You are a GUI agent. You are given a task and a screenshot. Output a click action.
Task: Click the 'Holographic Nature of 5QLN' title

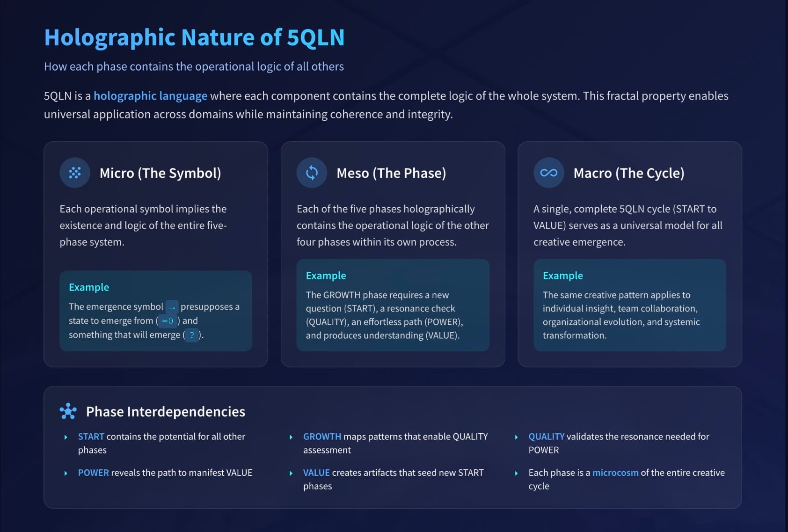click(x=194, y=37)
